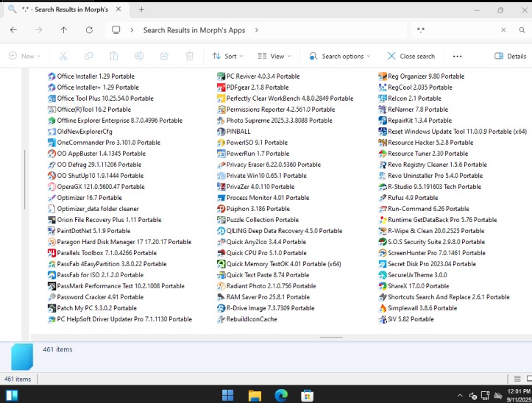Image resolution: width=532 pixels, height=403 pixels.
Task: Select Puzzle Collection Portable
Action: point(258,220)
